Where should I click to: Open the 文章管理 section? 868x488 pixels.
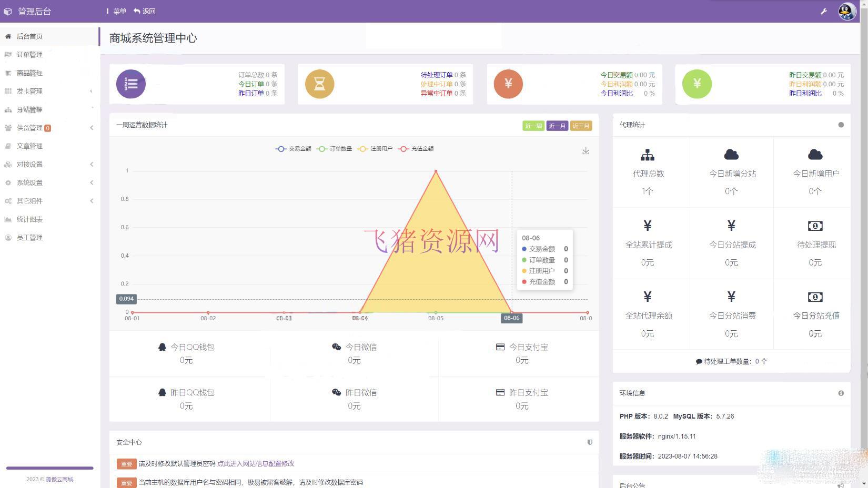(30, 146)
